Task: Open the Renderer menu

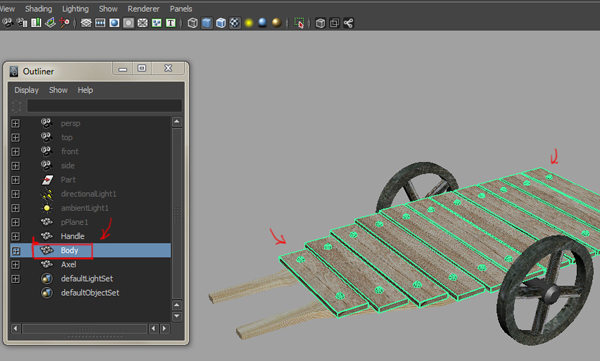Action: coord(143,9)
